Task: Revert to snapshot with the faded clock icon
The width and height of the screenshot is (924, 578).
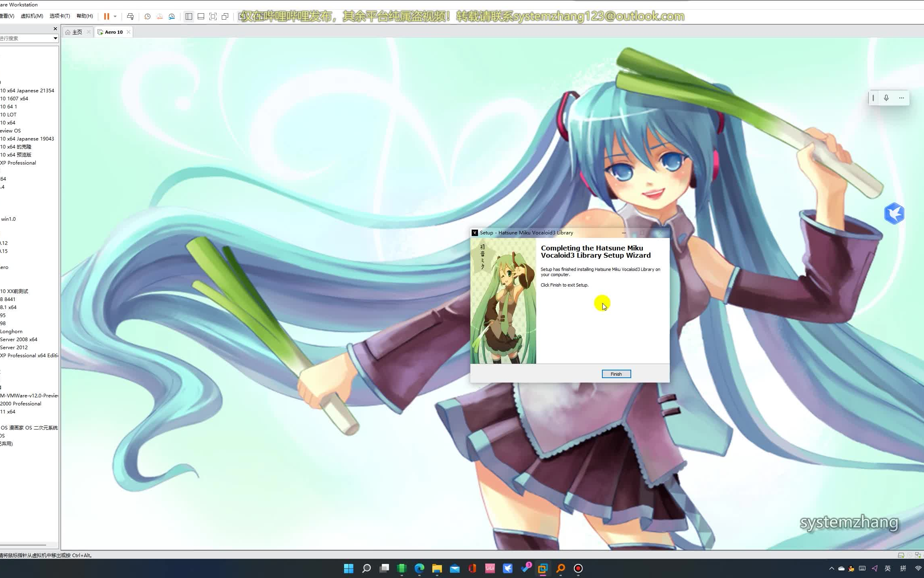Action: [160, 16]
